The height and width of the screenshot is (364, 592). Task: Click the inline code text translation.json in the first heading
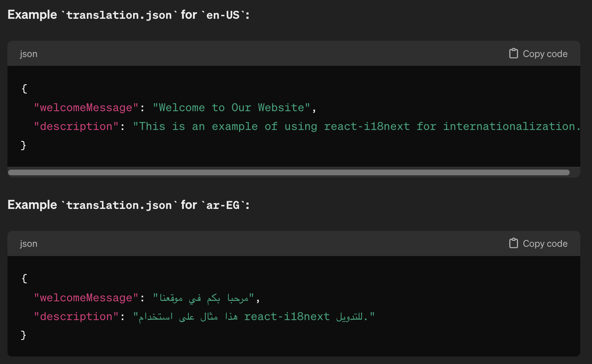tap(119, 15)
